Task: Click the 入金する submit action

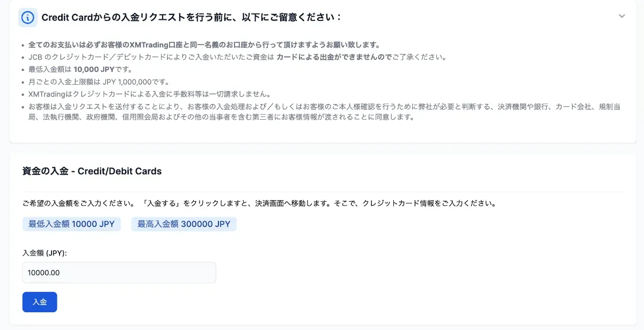Action: tap(40, 302)
